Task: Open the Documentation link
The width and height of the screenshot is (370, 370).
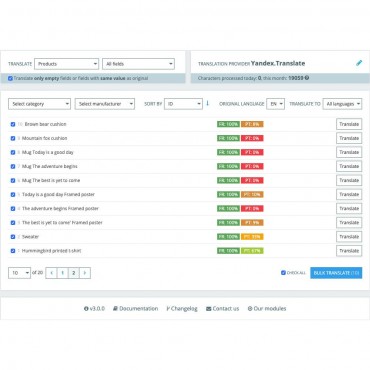Action: coord(135,309)
